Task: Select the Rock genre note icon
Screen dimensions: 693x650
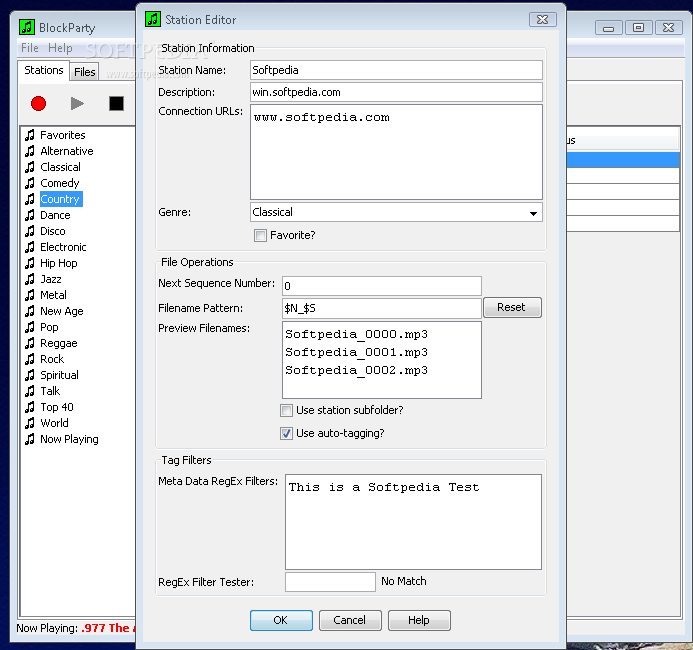Action: tap(30, 359)
